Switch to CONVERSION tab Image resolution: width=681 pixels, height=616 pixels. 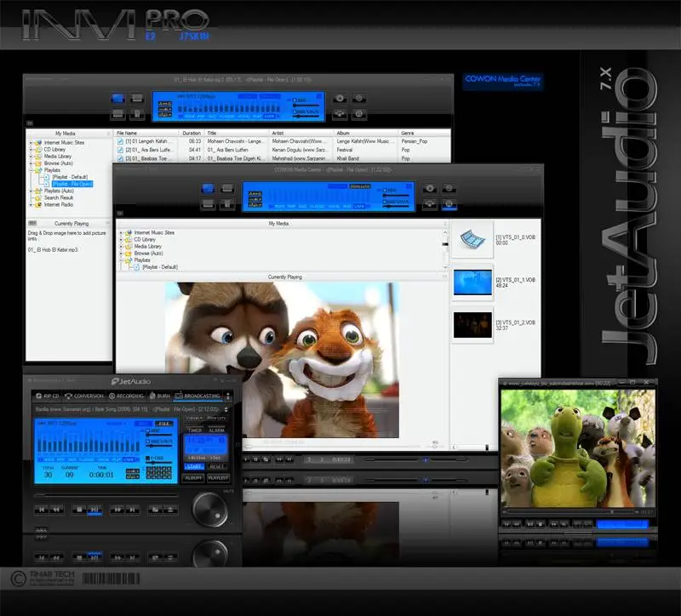[84, 396]
